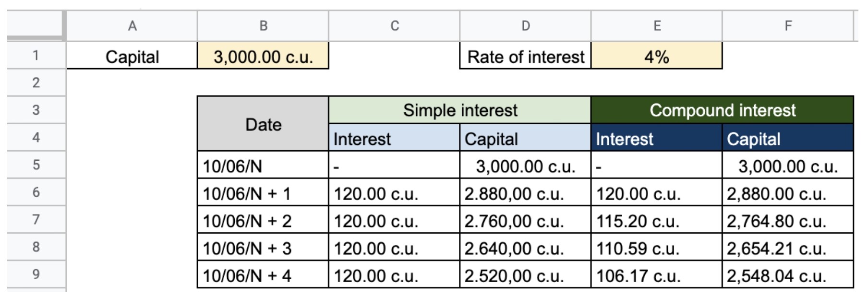Image resolution: width=868 pixels, height=297 pixels.
Task: Click the Rate of interest label cell
Action: 525,57
